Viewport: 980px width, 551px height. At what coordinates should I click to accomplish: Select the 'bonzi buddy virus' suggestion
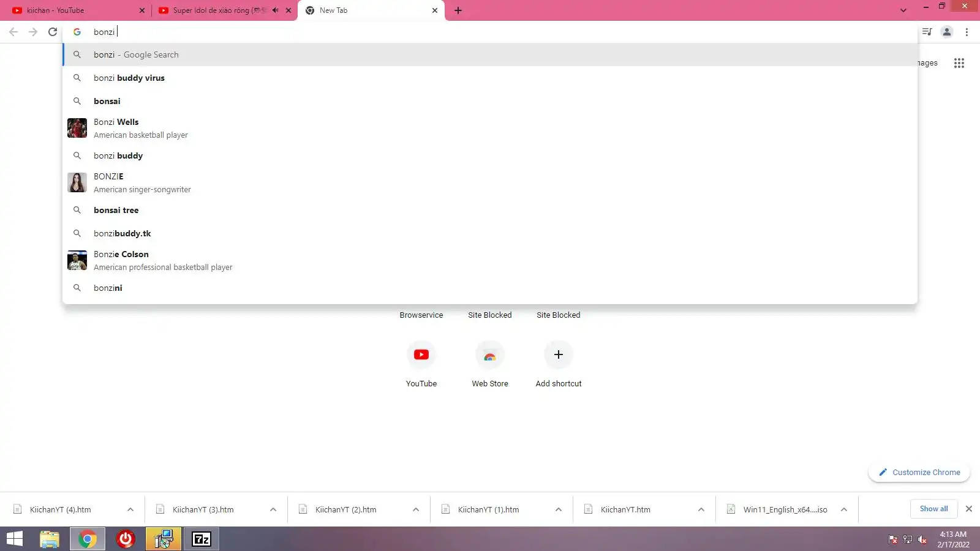(x=490, y=78)
